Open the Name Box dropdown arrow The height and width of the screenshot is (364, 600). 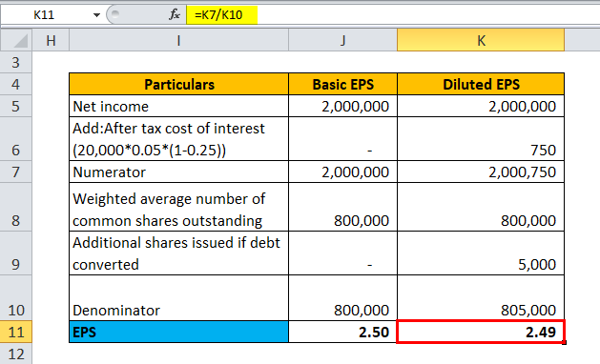(96, 15)
